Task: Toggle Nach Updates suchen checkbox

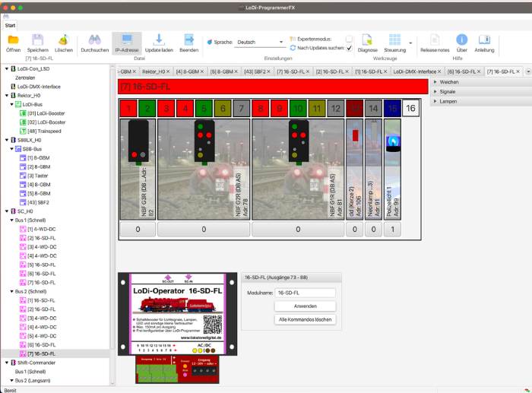Action: tap(349, 48)
